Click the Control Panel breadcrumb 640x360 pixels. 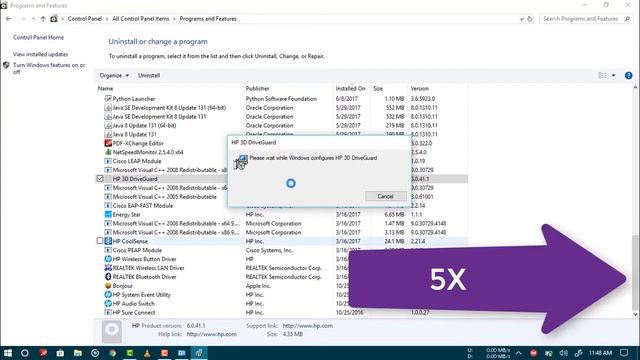coord(84,19)
